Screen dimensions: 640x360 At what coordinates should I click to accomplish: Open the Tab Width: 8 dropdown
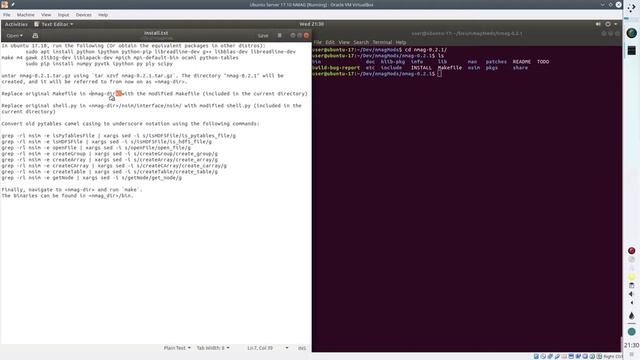[213, 348]
